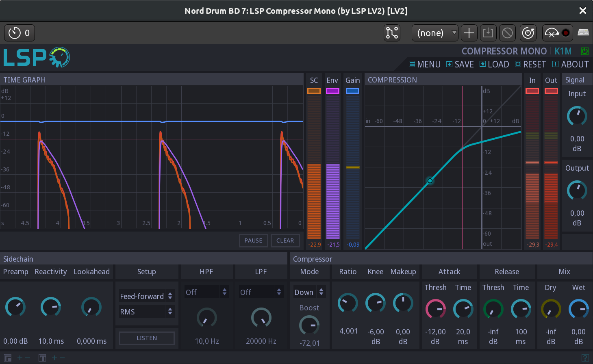Screen dimensions: 593x364
Task: Open the LPF Off dropdown
Action: point(261,292)
